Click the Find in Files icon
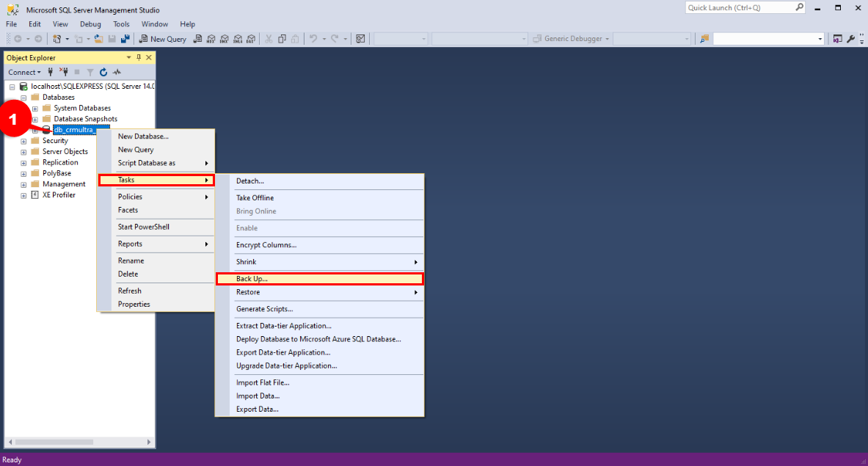 pos(704,39)
